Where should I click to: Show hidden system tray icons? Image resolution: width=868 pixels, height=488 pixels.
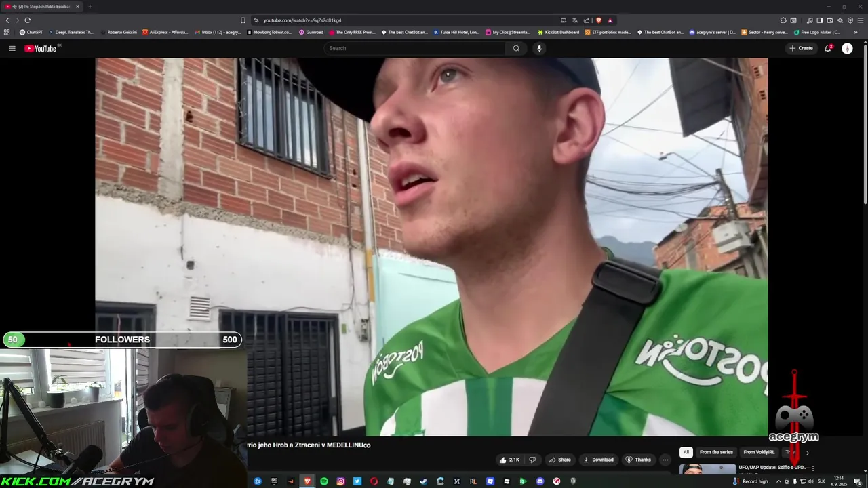pyautogui.click(x=778, y=481)
